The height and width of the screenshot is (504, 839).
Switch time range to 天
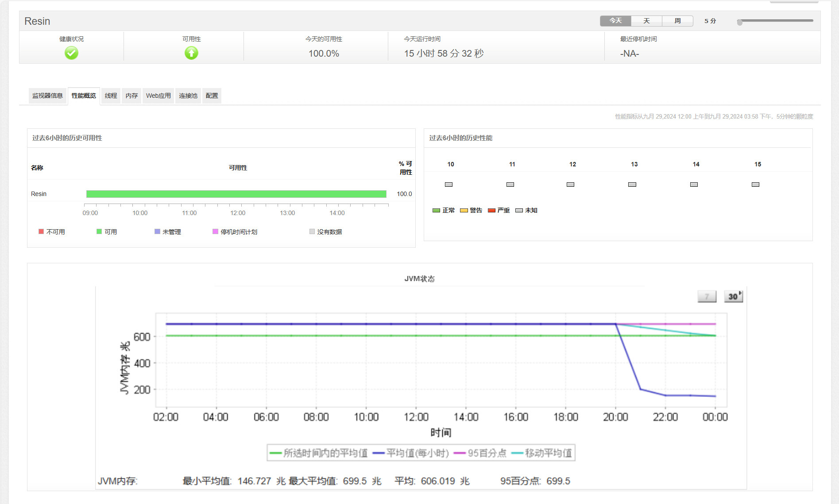point(646,21)
